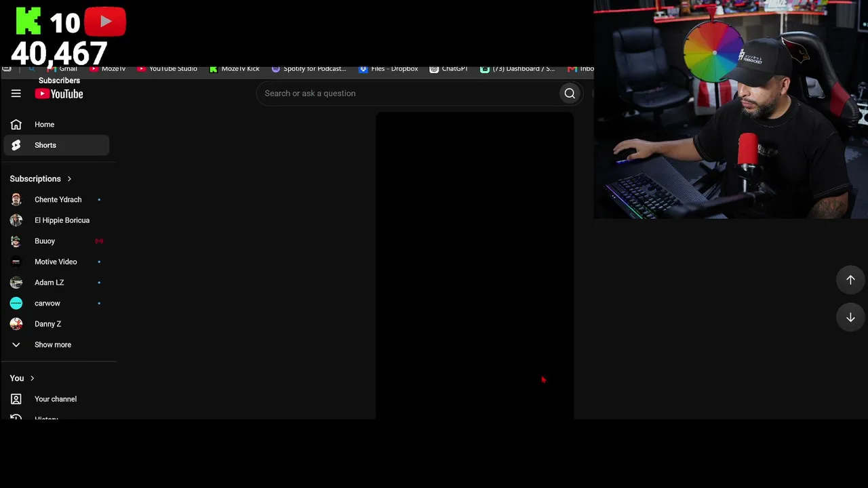Open the YouTube Studio bookmark
The height and width of the screenshot is (488, 868).
pyautogui.click(x=167, y=69)
